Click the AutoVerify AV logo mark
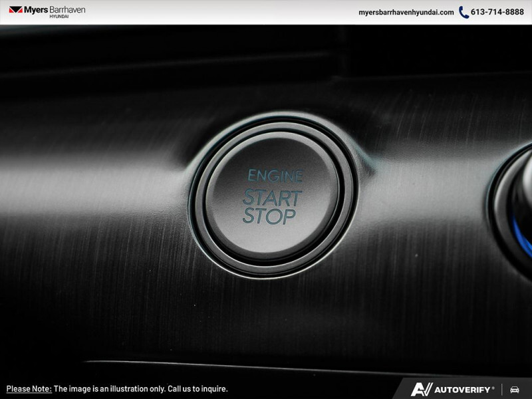The image size is (532, 399). pyautogui.click(x=422, y=389)
